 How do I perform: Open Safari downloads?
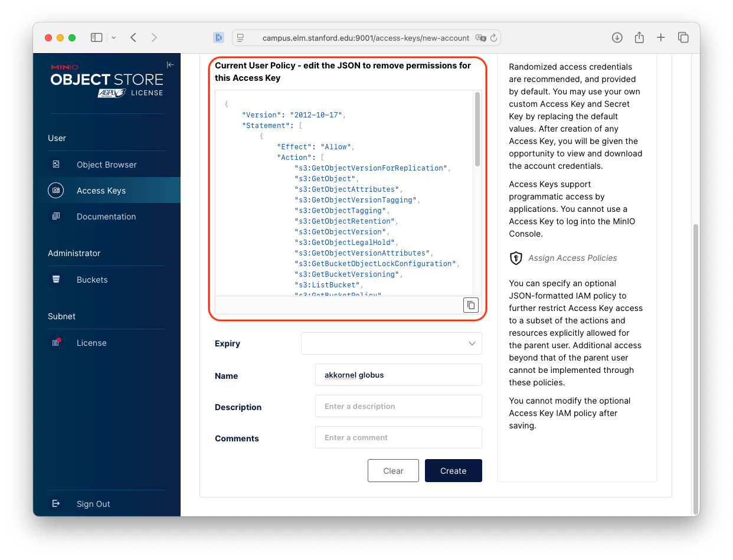[617, 37]
